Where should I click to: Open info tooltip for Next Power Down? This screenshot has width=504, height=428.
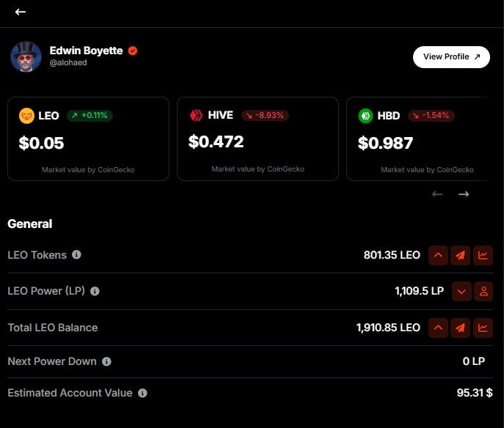pyautogui.click(x=106, y=361)
